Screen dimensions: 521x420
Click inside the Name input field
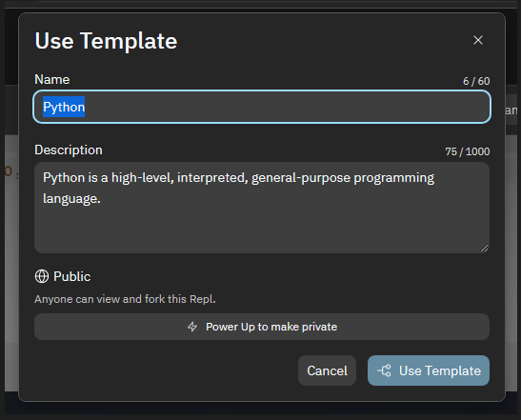262,107
